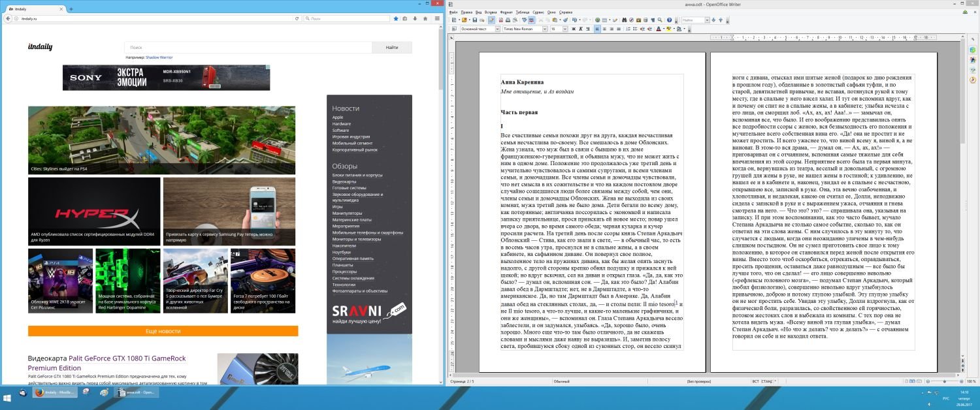Click the Bullet list icon

pyautogui.click(x=635, y=29)
